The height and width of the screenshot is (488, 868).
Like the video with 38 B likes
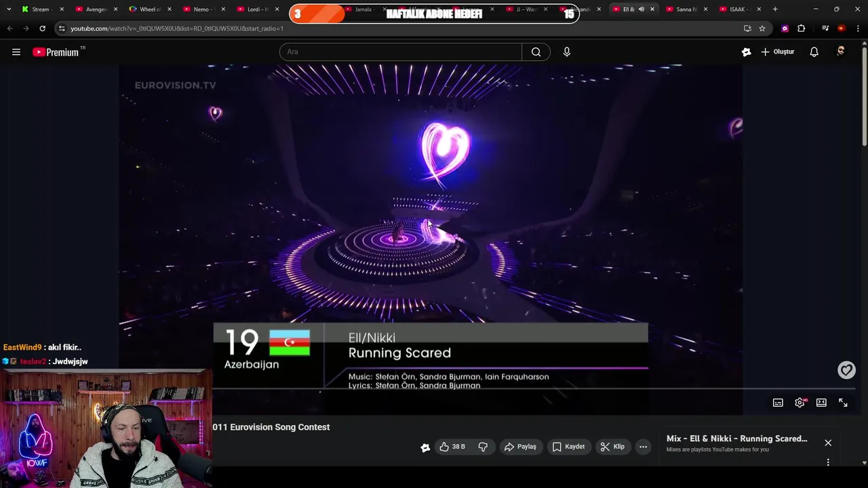click(x=452, y=447)
